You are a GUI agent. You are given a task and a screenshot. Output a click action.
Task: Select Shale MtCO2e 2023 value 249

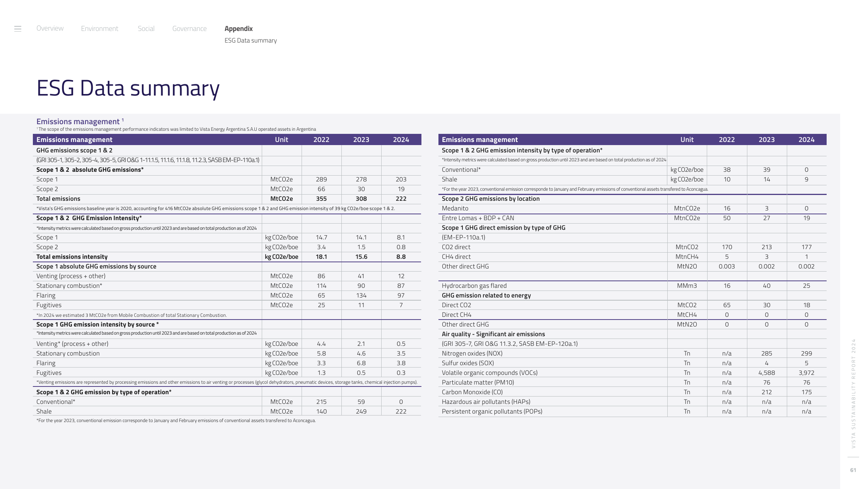coord(361,412)
